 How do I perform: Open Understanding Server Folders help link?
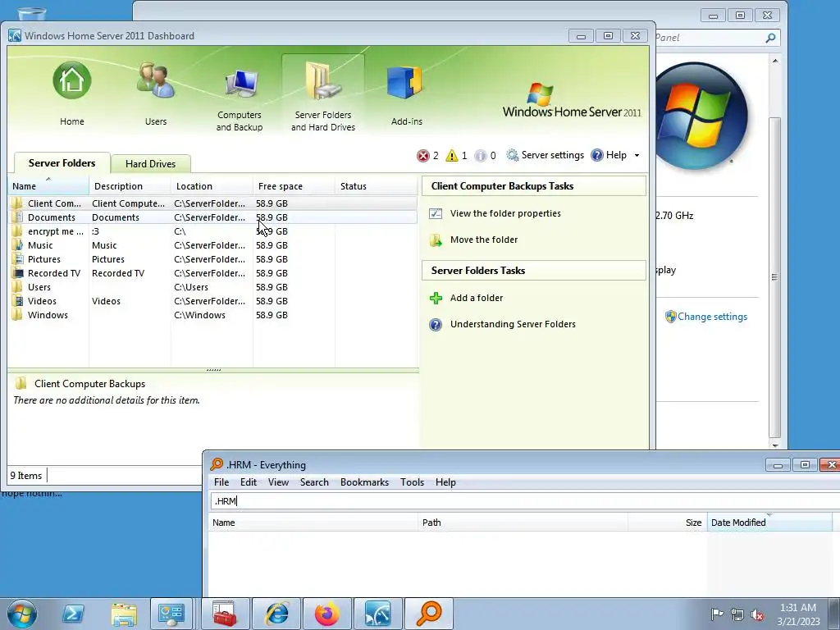[x=513, y=323]
